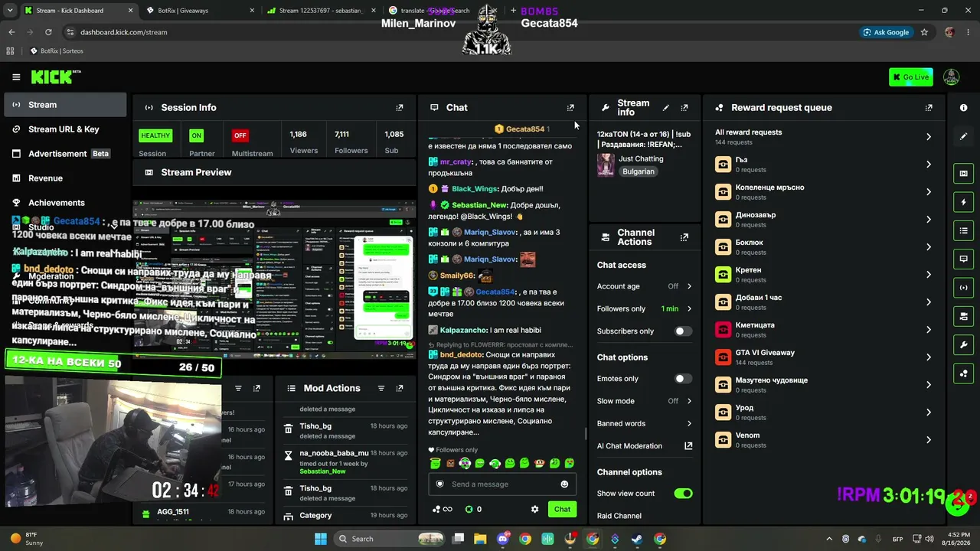Select the broadcast signal widget icon in right sidebar

click(963, 288)
